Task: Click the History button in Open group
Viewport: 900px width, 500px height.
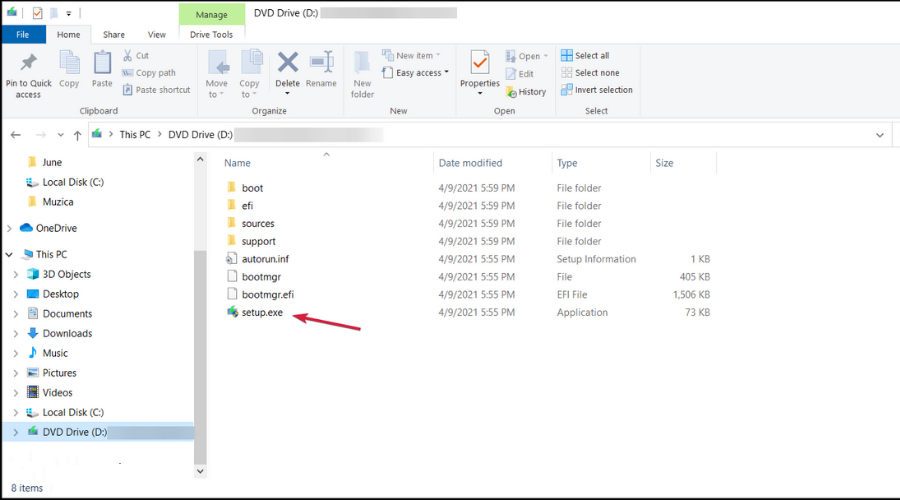Action: point(525,91)
